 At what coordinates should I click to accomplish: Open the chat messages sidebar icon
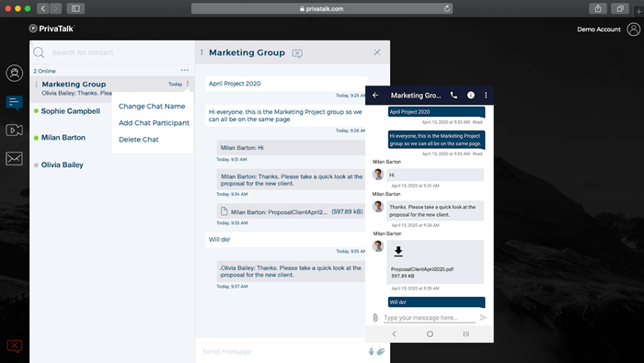point(15,103)
